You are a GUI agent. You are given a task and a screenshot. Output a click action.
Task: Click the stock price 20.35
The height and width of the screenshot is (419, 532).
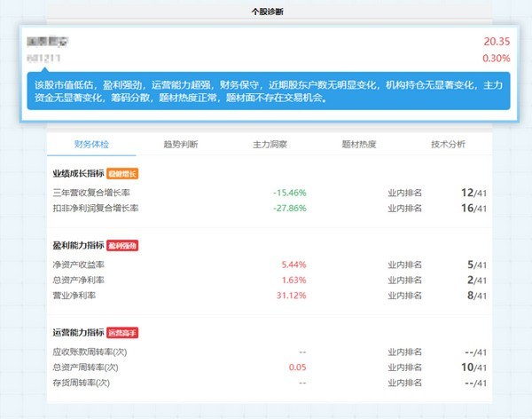497,42
